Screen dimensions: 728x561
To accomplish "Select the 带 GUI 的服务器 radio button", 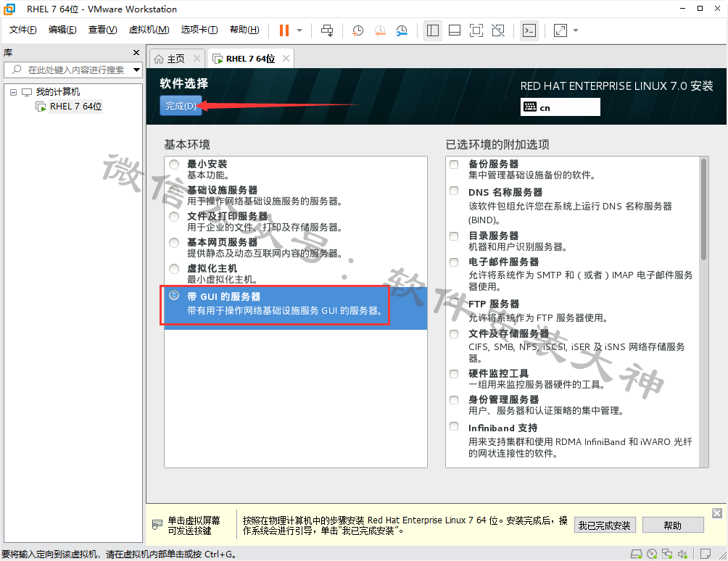I will [174, 295].
